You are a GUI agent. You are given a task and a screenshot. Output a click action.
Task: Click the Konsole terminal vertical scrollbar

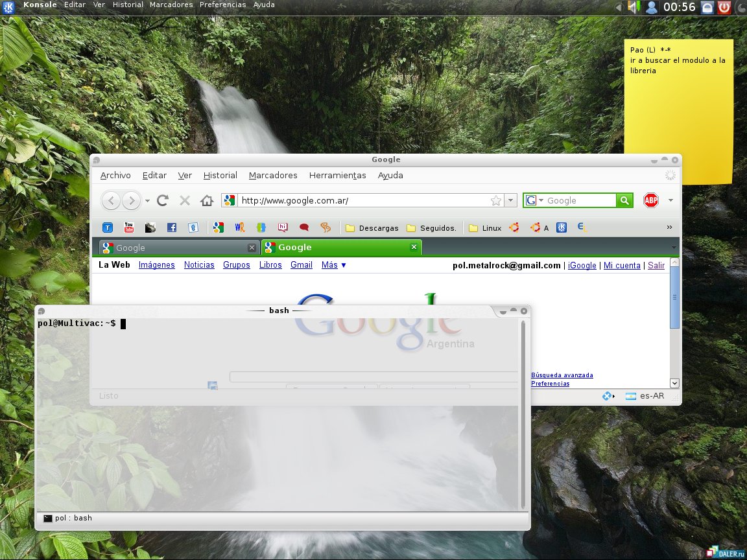click(x=523, y=415)
